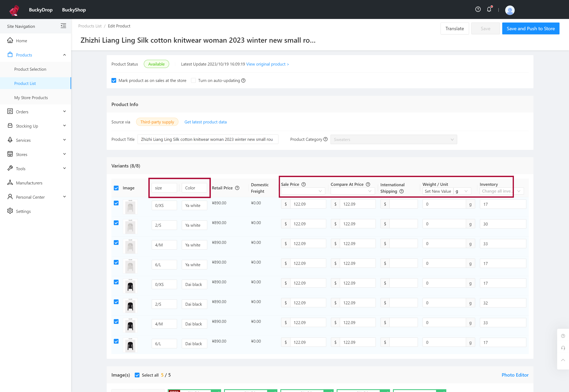
Task: Open the Product Category Sweaters dropdown
Action: 393,139
